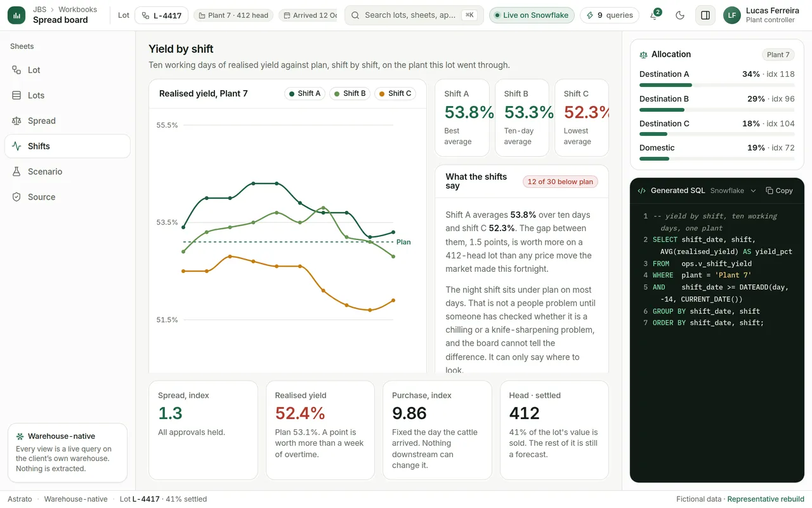Click the Head · settled 412 value

click(x=524, y=413)
